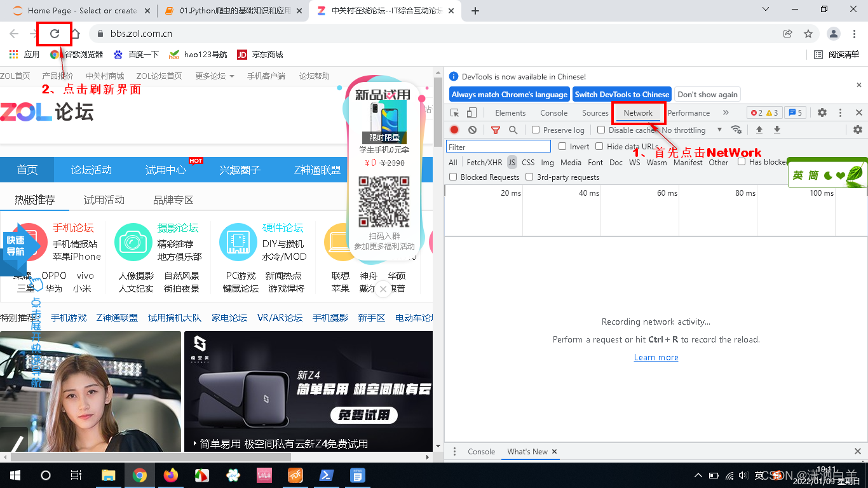This screenshot has width=868, height=488.
Task: Open Task View on taskbar
Action: (x=76, y=475)
